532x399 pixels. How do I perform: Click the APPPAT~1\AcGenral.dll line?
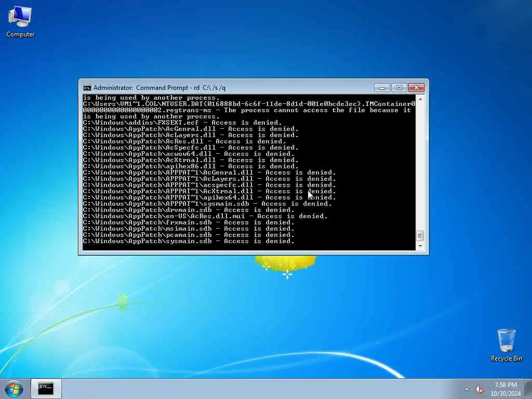[209, 172]
